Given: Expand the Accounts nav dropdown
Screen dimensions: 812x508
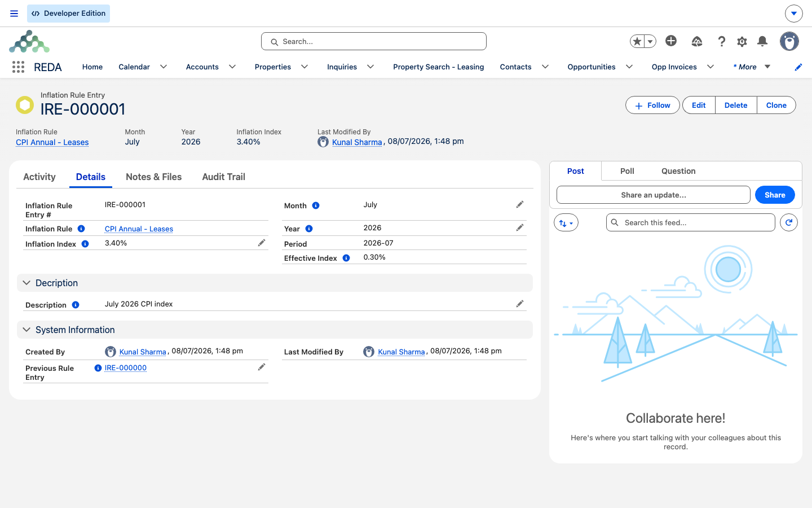Looking at the screenshot, I should pyautogui.click(x=232, y=67).
